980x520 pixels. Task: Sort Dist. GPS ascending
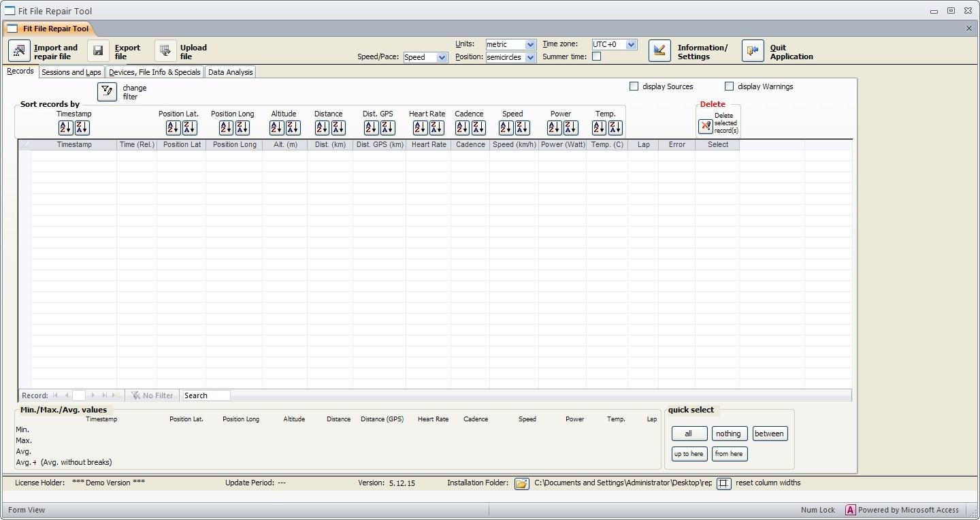point(371,127)
